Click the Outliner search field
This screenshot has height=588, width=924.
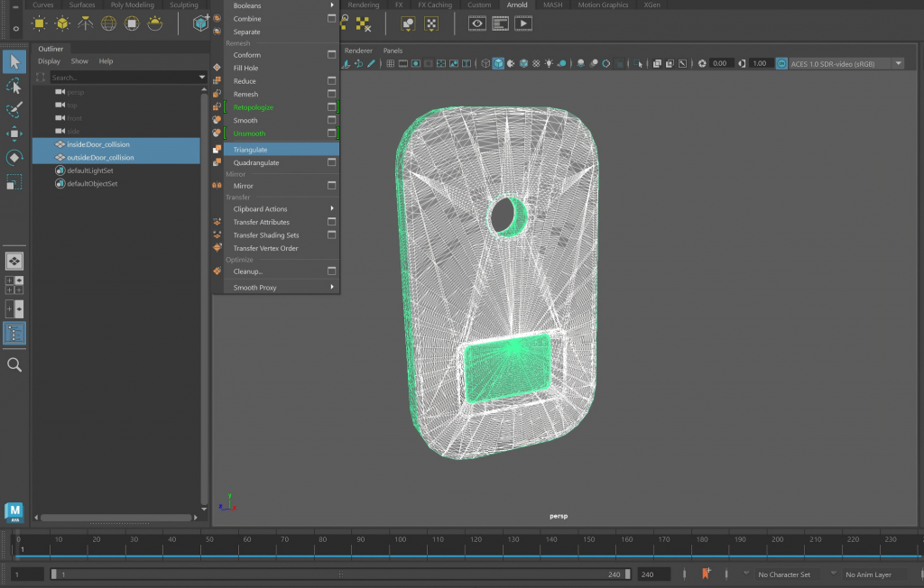tap(126, 78)
